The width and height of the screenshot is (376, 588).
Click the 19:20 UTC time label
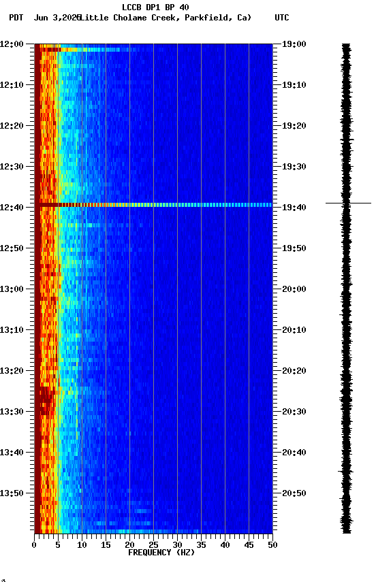[x=294, y=126]
